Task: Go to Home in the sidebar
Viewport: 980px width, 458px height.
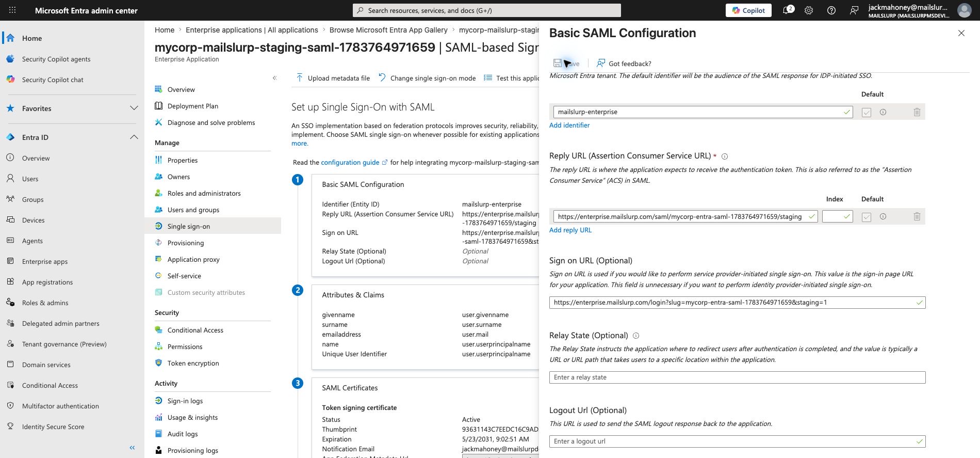Action: tap(32, 38)
